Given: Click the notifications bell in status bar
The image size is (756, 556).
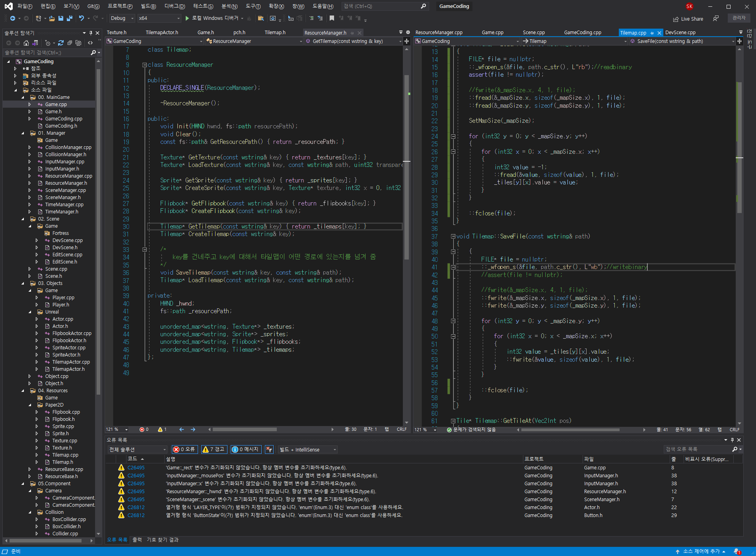Looking at the screenshot, I should coord(737,552).
